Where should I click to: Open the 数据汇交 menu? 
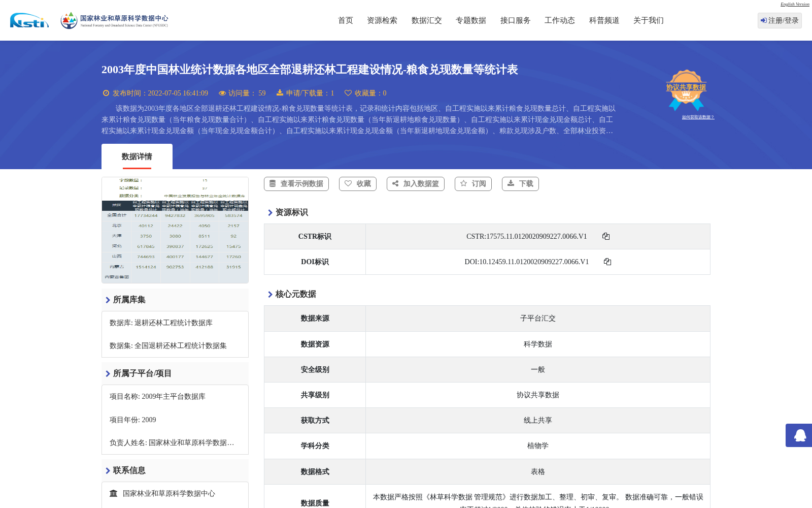(x=427, y=20)
